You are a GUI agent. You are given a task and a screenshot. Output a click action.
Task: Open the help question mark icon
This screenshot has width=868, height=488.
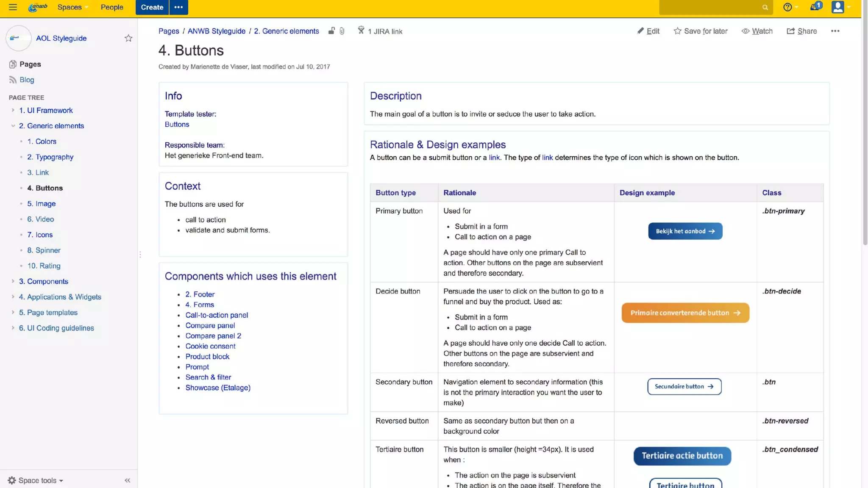787,7
